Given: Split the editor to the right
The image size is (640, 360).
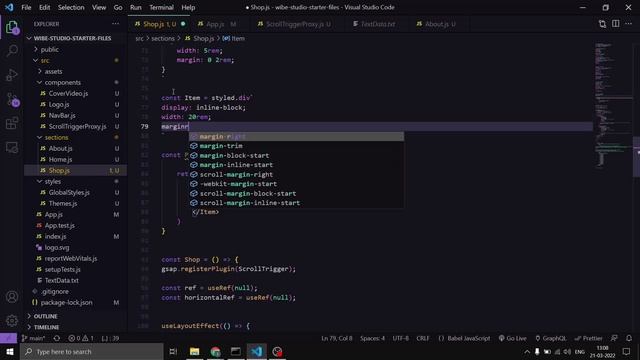Looking at the screenshot, I should tap(616, 24).
